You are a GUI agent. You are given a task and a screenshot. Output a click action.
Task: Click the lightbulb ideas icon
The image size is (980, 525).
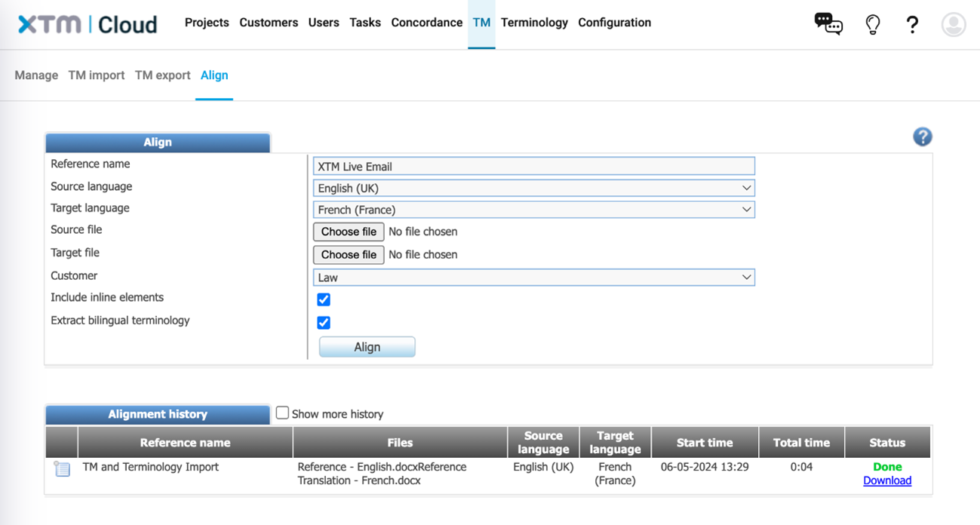(x=873, y=24)
